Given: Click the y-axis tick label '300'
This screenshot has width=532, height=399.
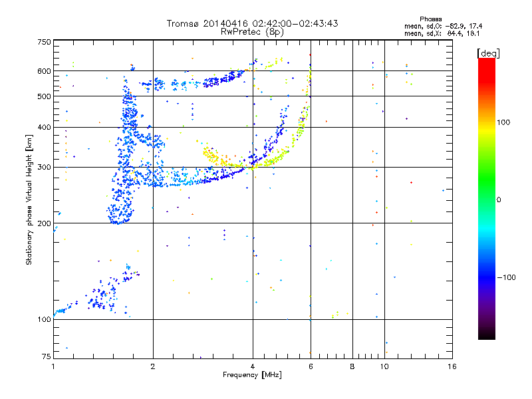Looking at the screenshot, I should [x=44, y=167].
